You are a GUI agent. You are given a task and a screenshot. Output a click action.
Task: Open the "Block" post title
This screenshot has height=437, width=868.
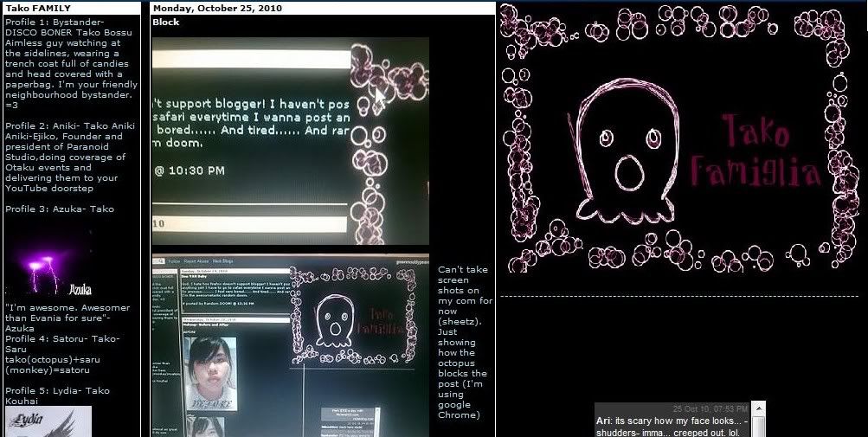click(165, 22)
